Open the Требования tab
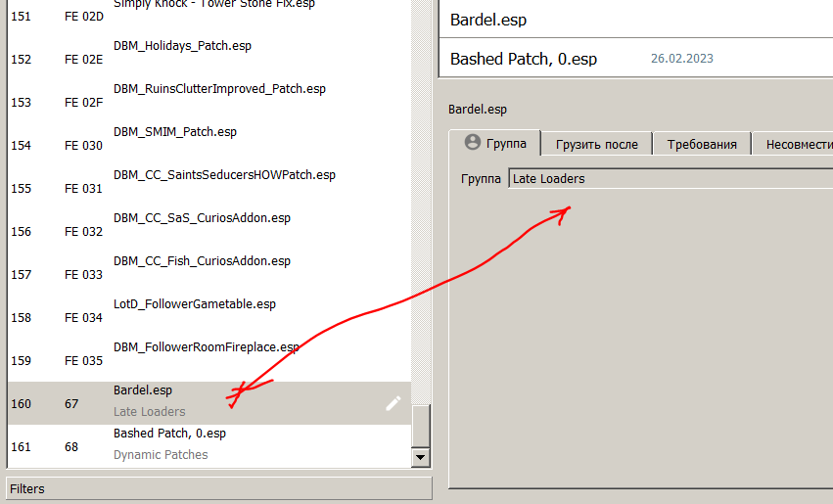Image resolution: width=833 pixels, height=504 pixels. click(702, 144)
